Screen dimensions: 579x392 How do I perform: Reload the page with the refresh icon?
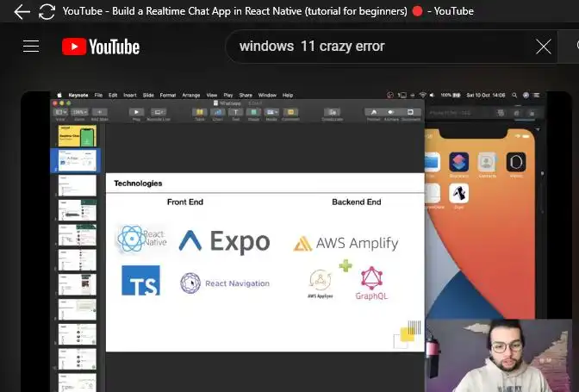47,11
